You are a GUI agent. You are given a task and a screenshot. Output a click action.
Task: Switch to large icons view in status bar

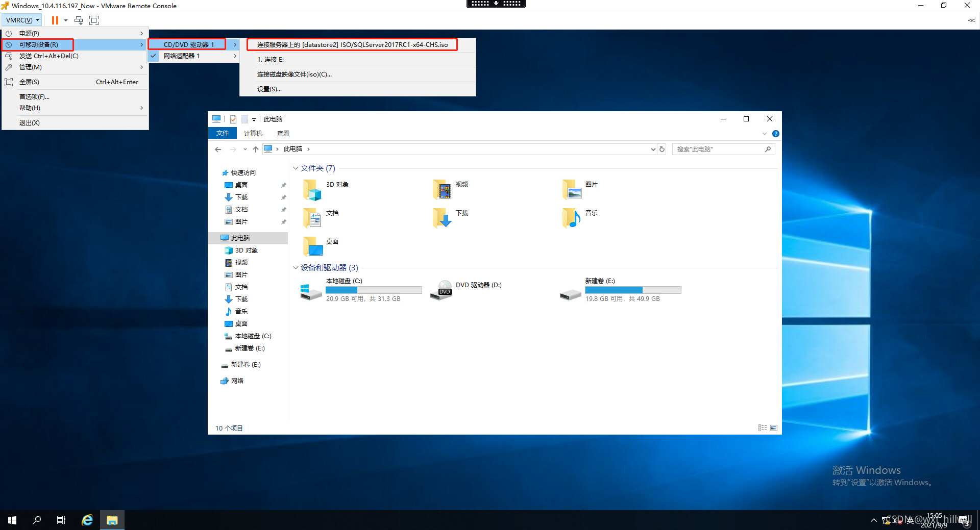[774, 428]
